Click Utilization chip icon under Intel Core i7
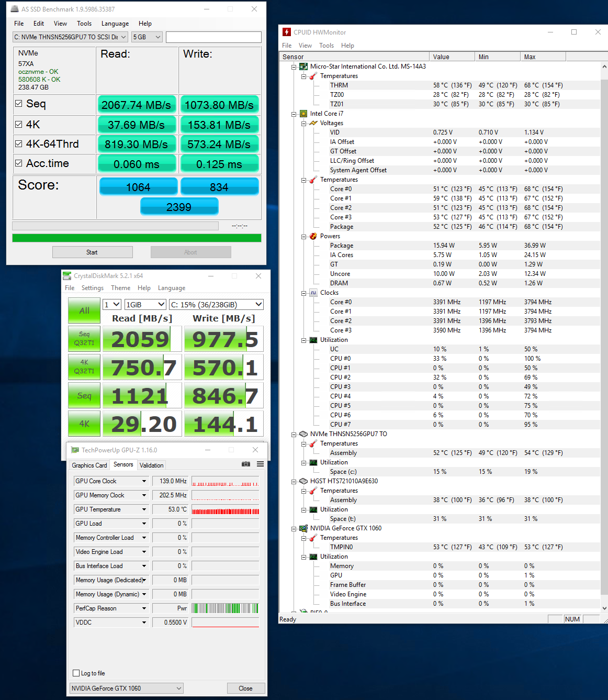This screenshot has width=608, height=700. coord(313,340)
